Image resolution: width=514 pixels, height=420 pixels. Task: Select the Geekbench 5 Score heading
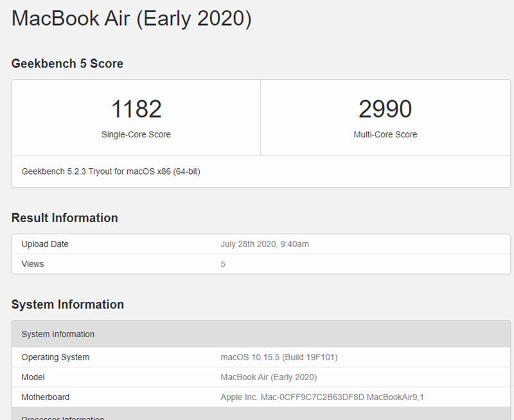click(x=67, y=64)
